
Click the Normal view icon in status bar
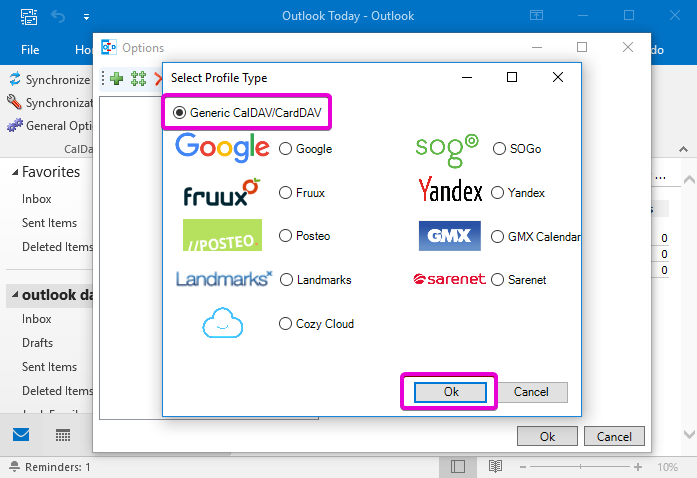point(457,466)
